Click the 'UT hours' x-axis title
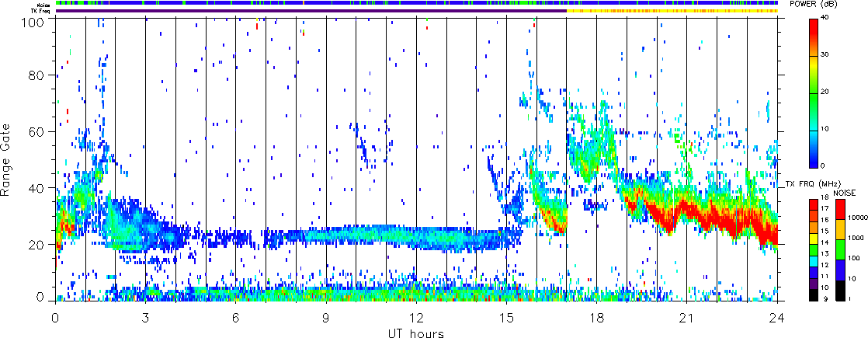 (416, 333)
